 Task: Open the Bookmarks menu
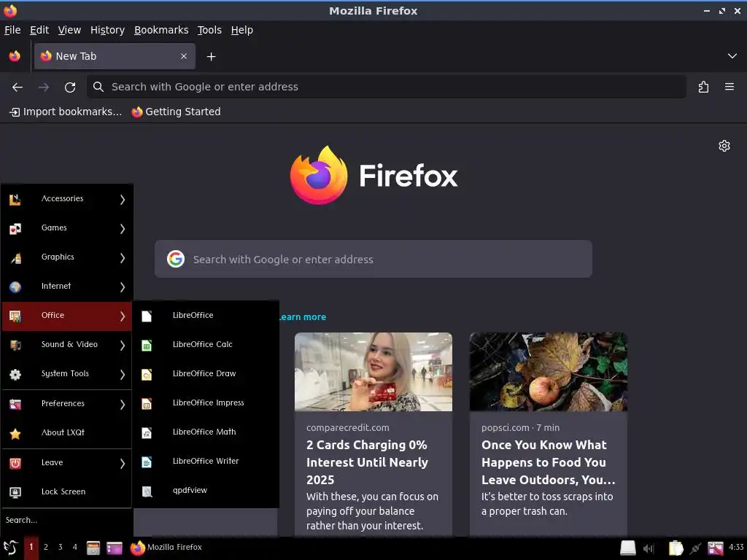click(x=161, y=30)
